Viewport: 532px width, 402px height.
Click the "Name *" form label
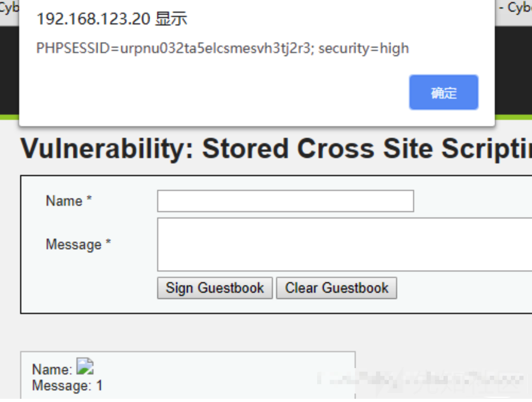[x=68, y=201]
